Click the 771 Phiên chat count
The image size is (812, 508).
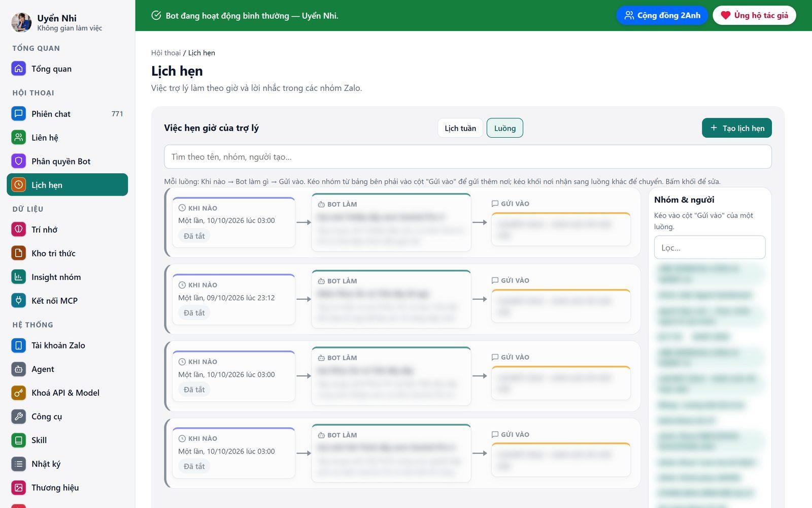(117, 114)
